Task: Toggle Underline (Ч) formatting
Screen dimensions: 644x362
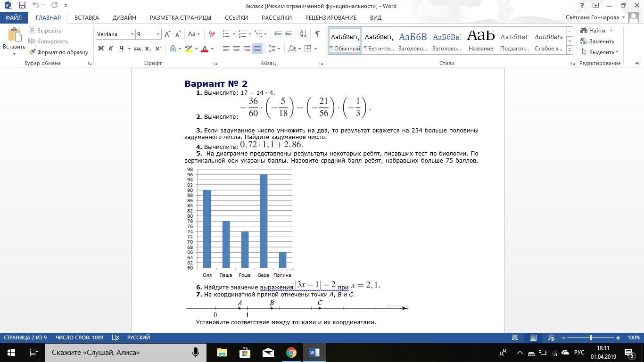Action: (122, 49)
